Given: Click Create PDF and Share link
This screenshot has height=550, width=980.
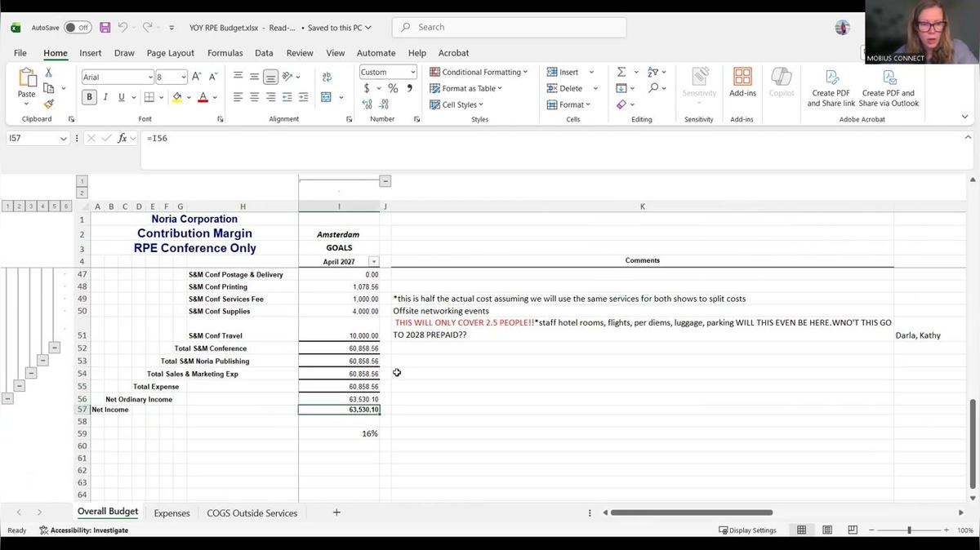Looking at the screenshot, I should click(831, 87).
